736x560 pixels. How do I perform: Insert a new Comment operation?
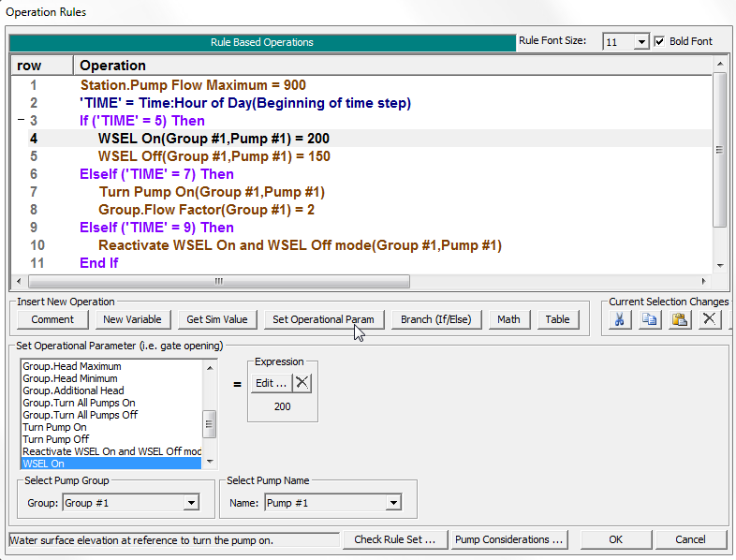(52, 319)
